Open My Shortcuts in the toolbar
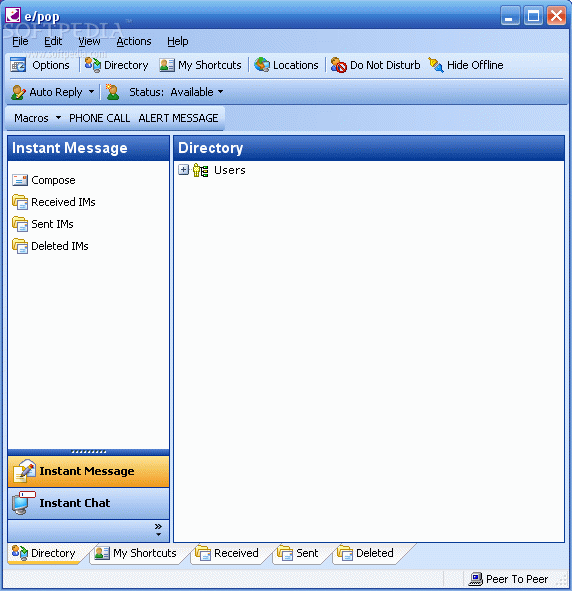This screenshot has height=591, width=572. [x=200, y=65]
